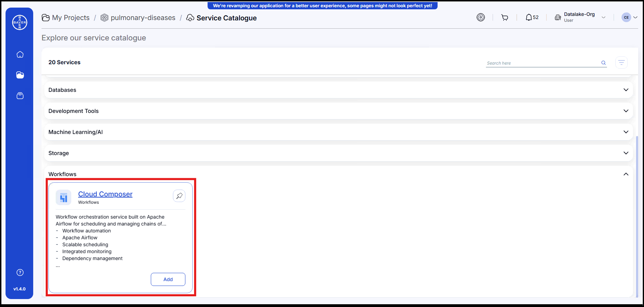Open the Home icon in sidebar
The height and width of the screenshot is (307, 644).
click(20, 55)
